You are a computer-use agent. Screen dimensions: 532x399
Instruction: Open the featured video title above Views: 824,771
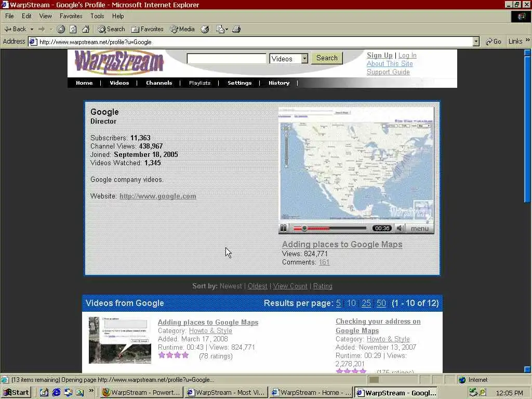[x=342, y=244]
